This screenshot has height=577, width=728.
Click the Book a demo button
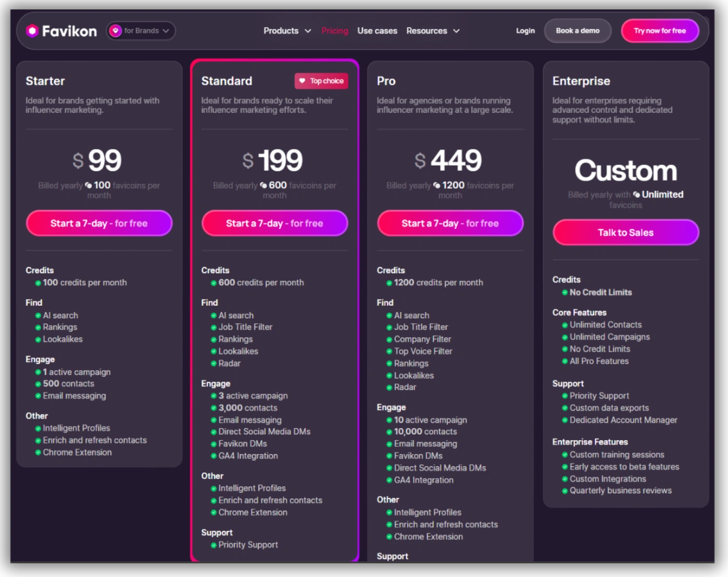(577, 31)
